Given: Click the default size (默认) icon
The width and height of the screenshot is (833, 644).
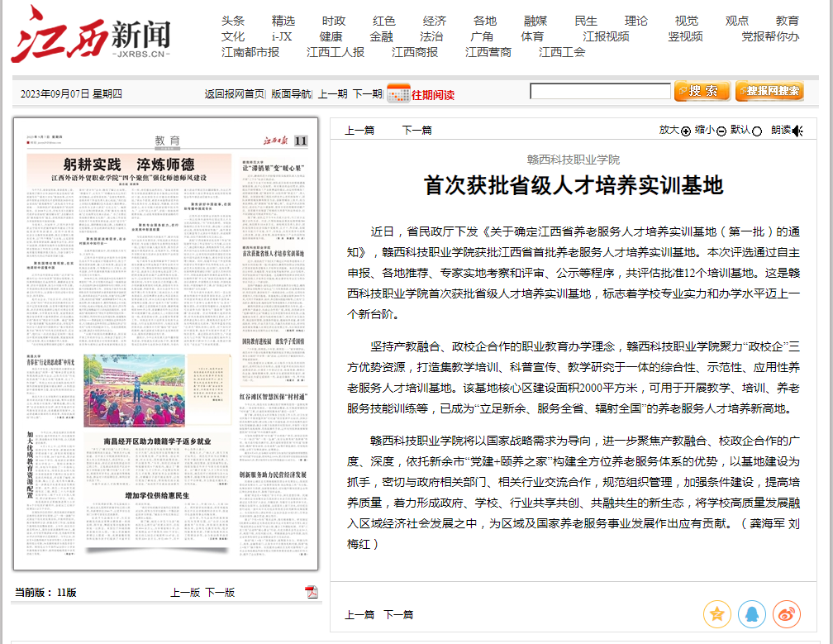Looking at the screenshot, I should click(x=757, y=131).
